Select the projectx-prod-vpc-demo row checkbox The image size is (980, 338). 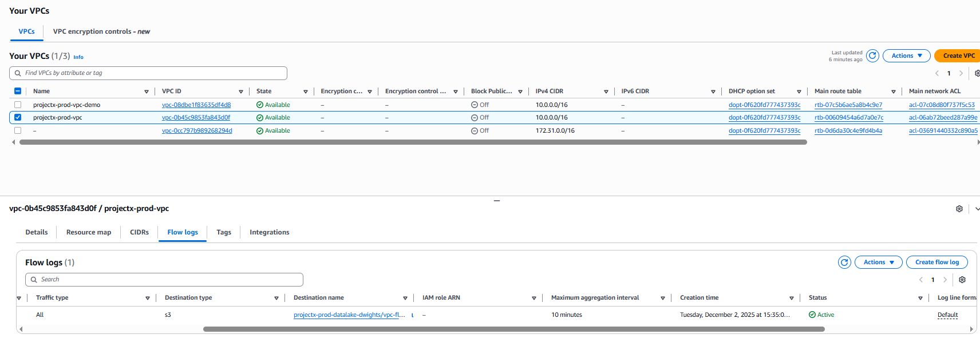point(18,105)
